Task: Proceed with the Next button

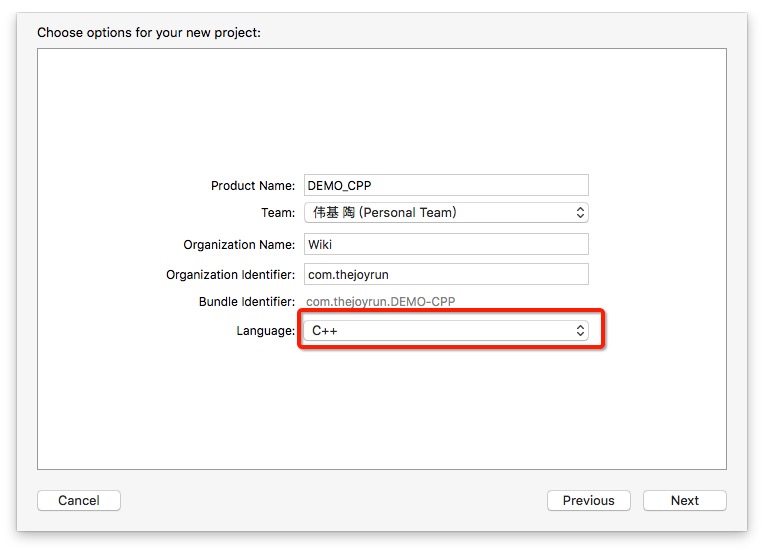Action: [x=685, y=500]
